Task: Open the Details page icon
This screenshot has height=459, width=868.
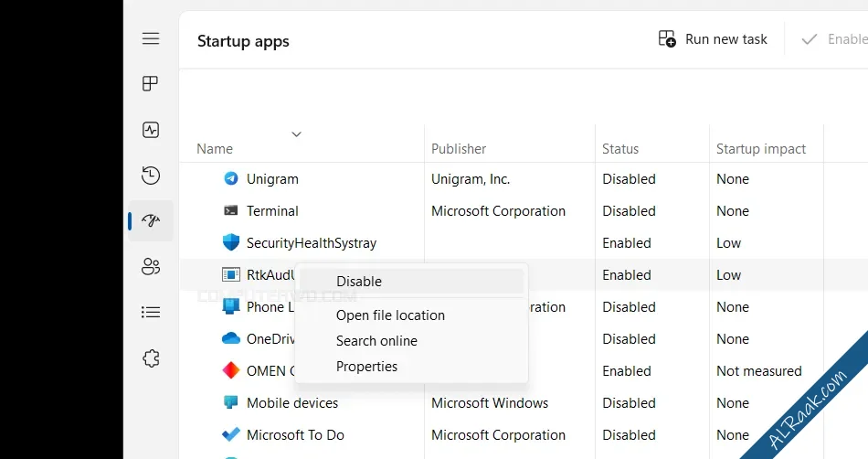Action: click(151, 313)
